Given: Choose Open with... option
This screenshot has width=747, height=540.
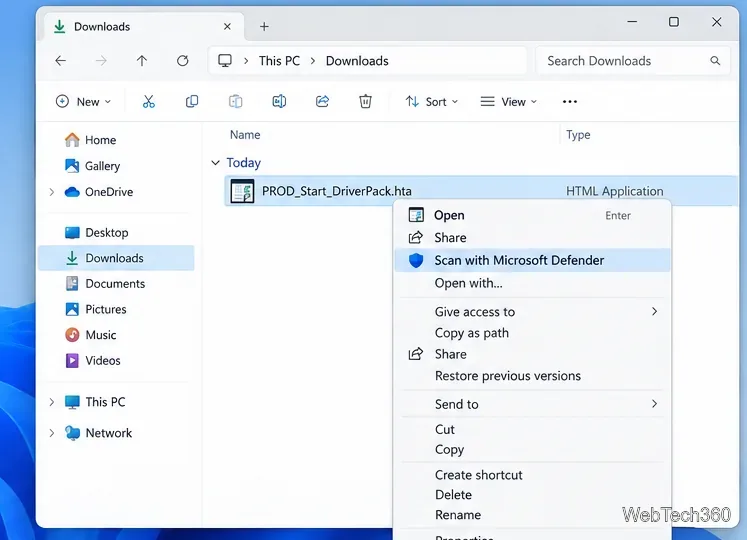Looking at the screenshot, I should (x=532, y=283).
